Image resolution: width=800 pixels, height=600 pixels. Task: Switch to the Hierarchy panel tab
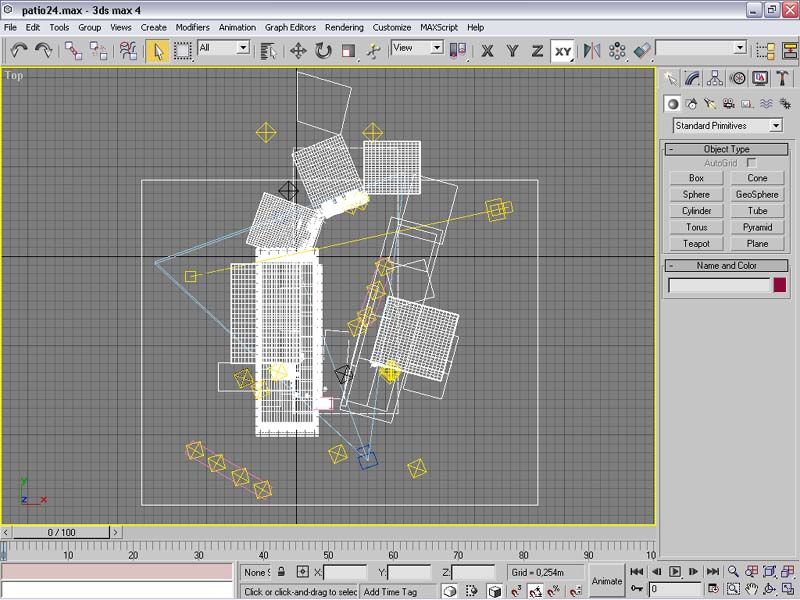pyautogui.click(x=715, y=78)
